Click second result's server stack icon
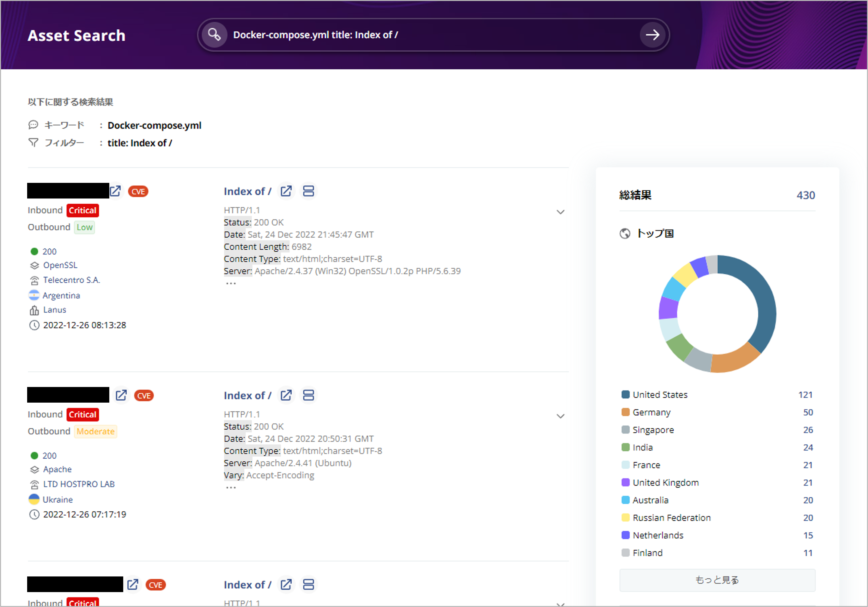This screenshot has width=868, height=607. point(309,395)
